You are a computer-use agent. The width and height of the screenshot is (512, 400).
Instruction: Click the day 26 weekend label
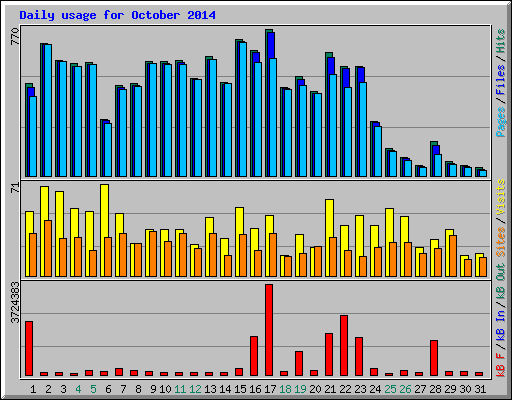click(x=405, y=389)
